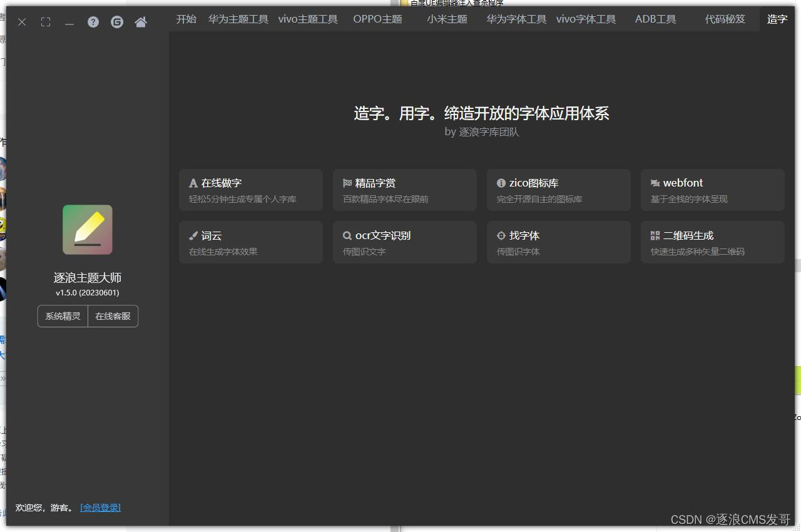Viewport: 801px width, 532px height.
Task: Click the QR icon beside 二维码生成
Action: coord(655,236)
